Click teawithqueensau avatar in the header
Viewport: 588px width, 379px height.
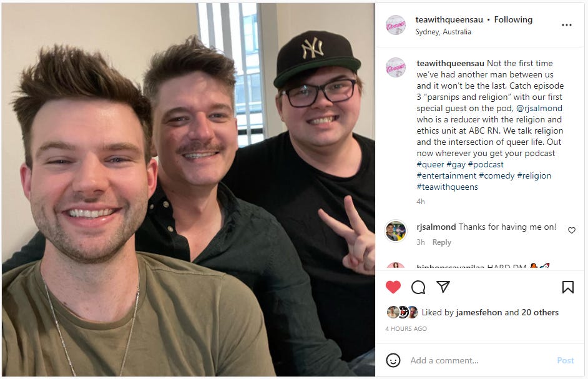[396, 25]
